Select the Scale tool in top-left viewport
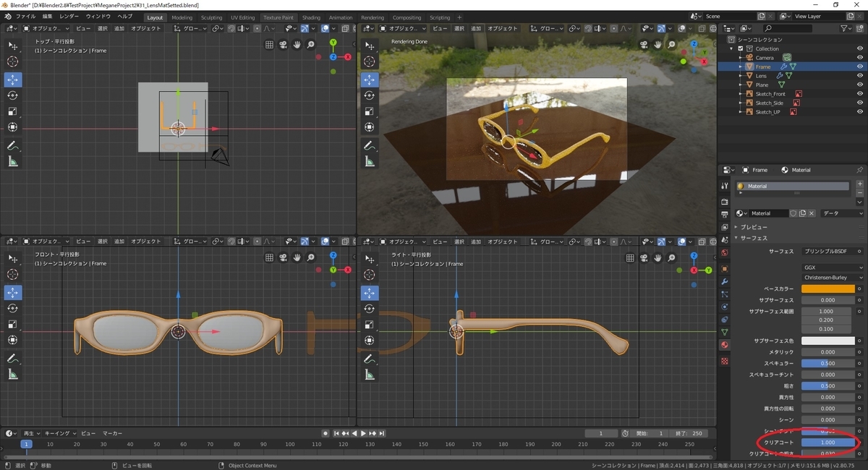 click(x=12, y=111)
